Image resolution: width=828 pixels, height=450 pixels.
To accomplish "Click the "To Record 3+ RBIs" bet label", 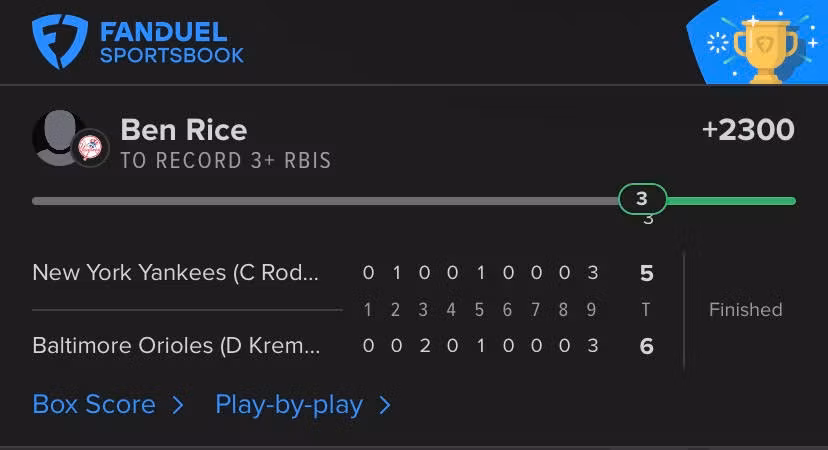I will tap(225, 160).
